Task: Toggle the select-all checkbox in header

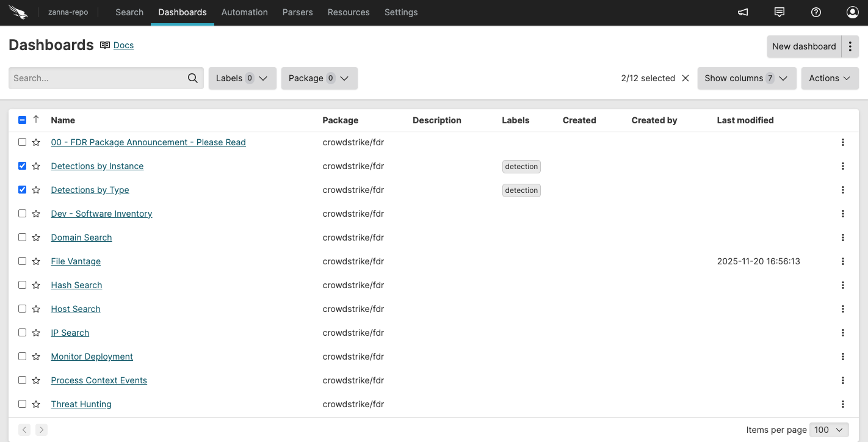Action: (x=22, y=120)
